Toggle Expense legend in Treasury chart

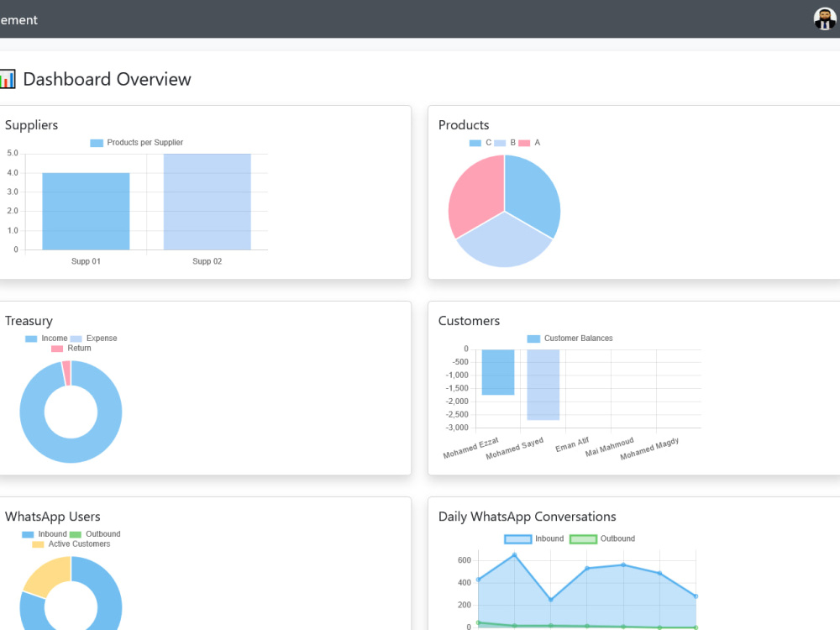[94, 338]
